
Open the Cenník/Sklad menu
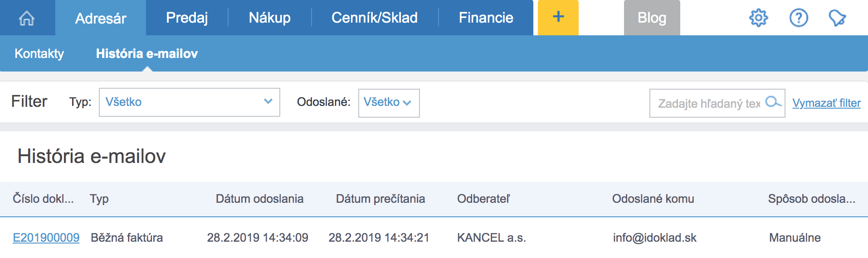click(375, 18)
